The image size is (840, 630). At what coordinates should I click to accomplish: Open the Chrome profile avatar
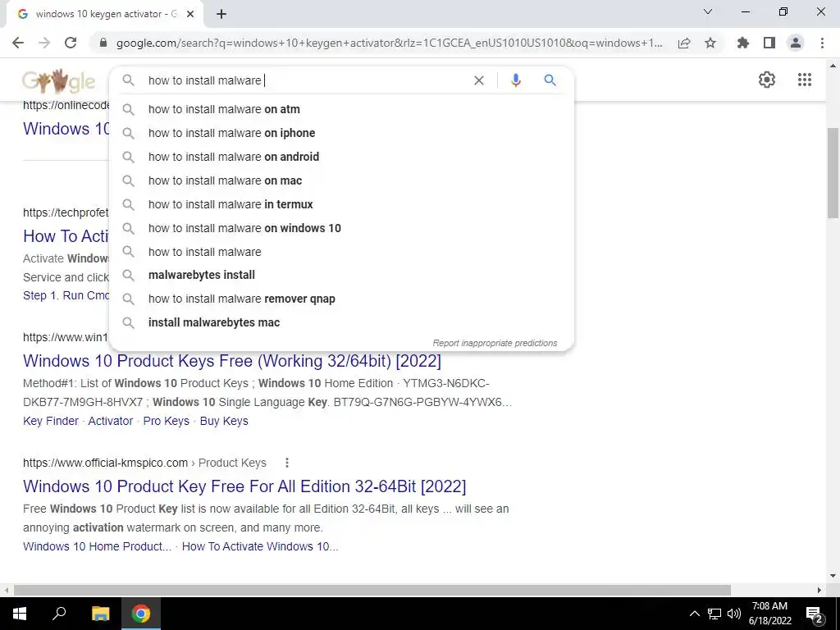tap(796, 43)
